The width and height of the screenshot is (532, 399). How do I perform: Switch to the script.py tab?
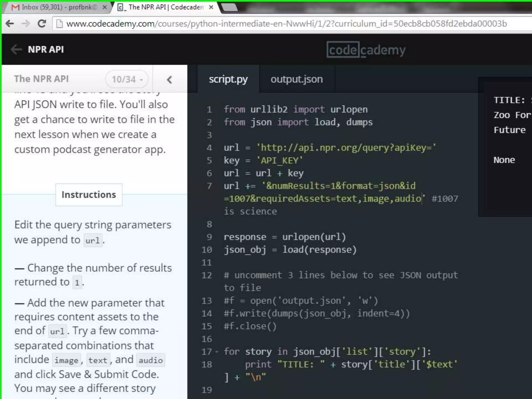(228, 79)
